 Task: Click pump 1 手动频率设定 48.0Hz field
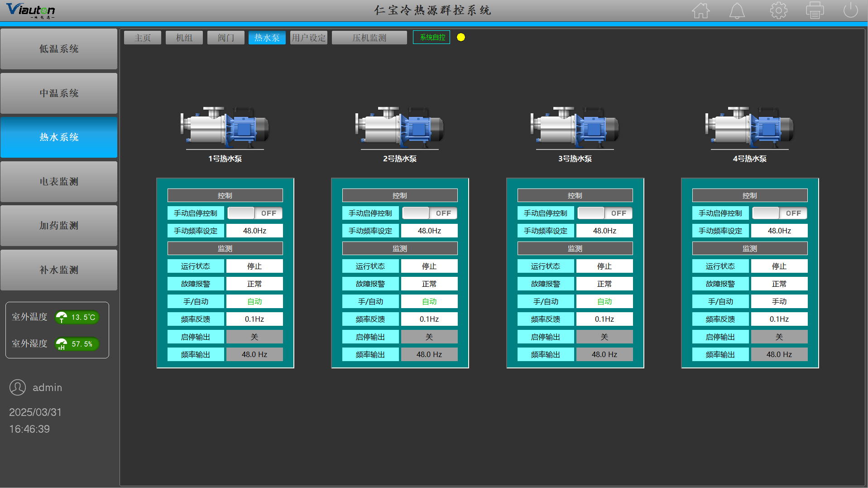point(254,231)
